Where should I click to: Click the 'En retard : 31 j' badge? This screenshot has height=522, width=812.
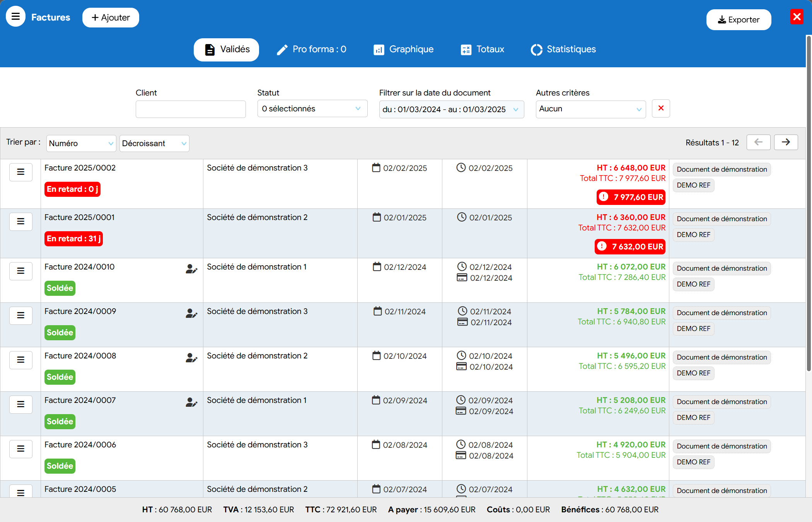click(x=73, y=239)
